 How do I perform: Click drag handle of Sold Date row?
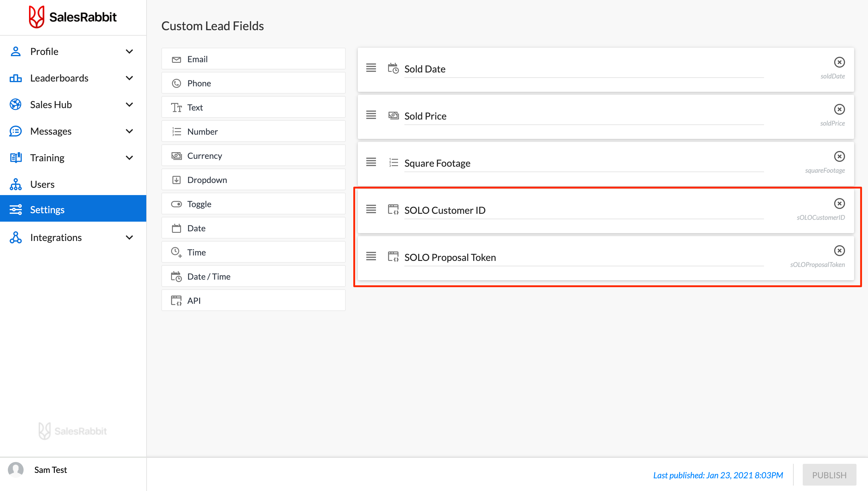(x=371, y=68)
